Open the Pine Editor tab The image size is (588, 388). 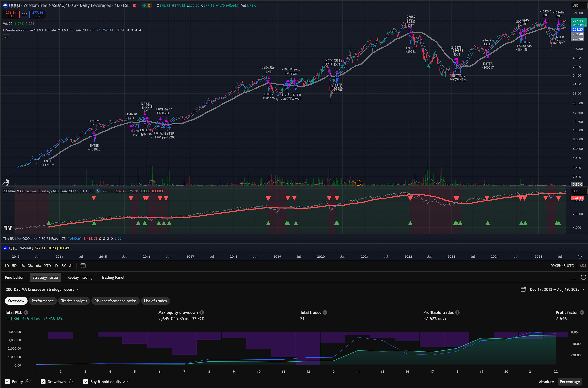point(14,277)
